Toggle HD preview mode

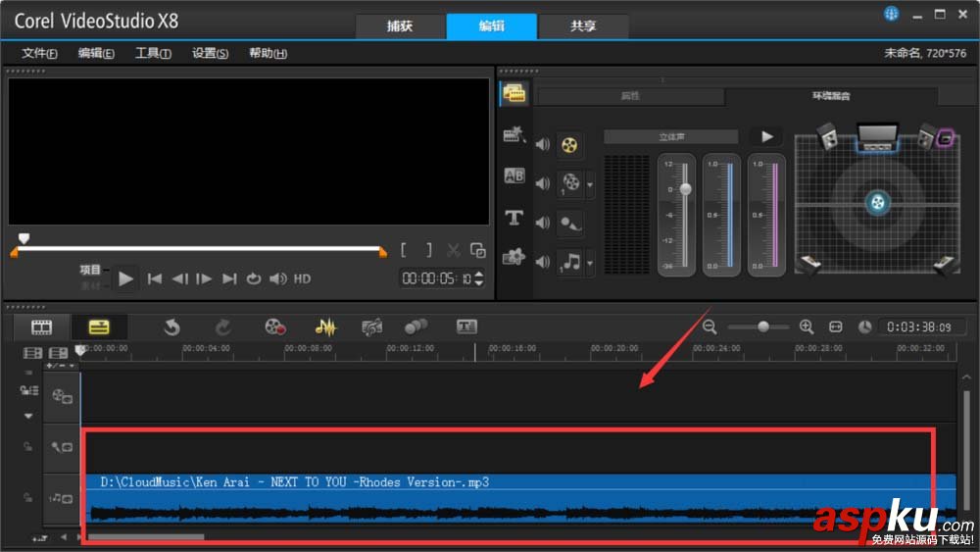coord(302,278)
